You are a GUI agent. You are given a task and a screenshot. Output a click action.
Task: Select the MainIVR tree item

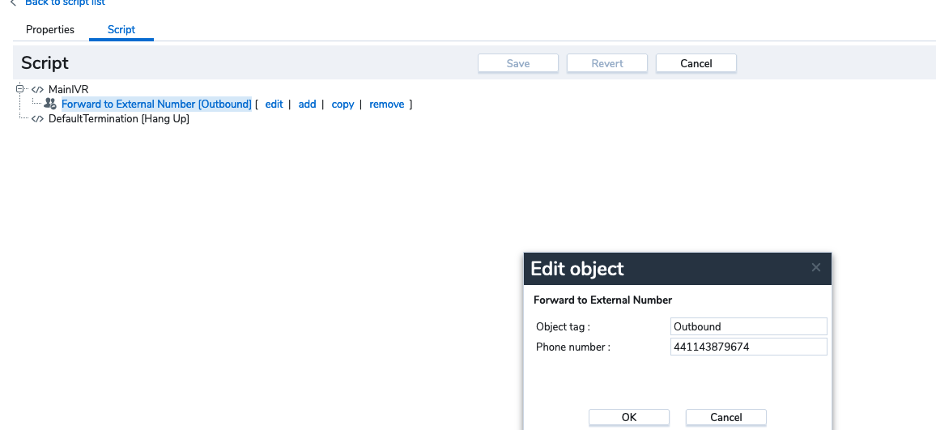[x=69, y=90]
